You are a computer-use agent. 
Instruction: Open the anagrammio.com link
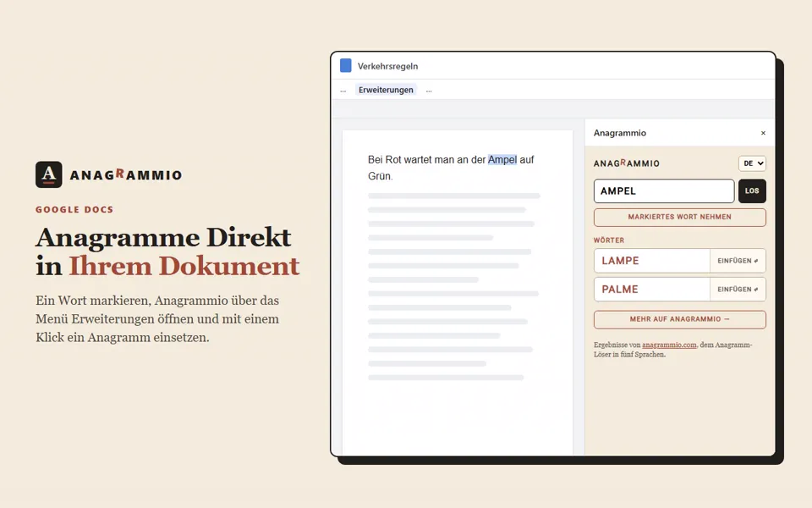click(x=669, y=345)
